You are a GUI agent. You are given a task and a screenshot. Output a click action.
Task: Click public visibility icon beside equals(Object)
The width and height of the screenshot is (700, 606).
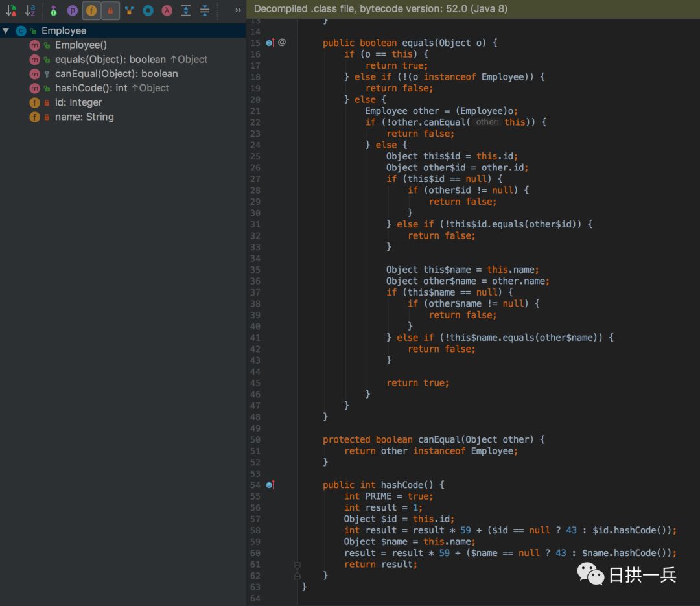click(x=47, y=60)
